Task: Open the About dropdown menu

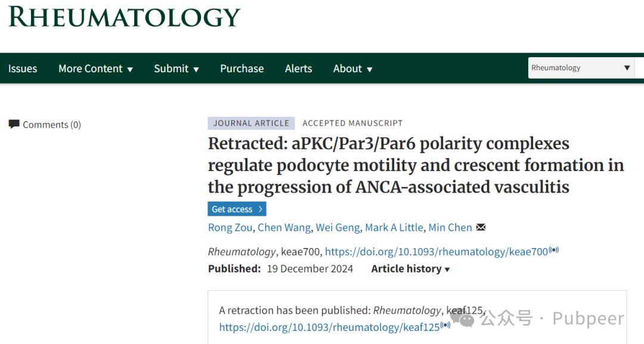Action: [353, 69]
